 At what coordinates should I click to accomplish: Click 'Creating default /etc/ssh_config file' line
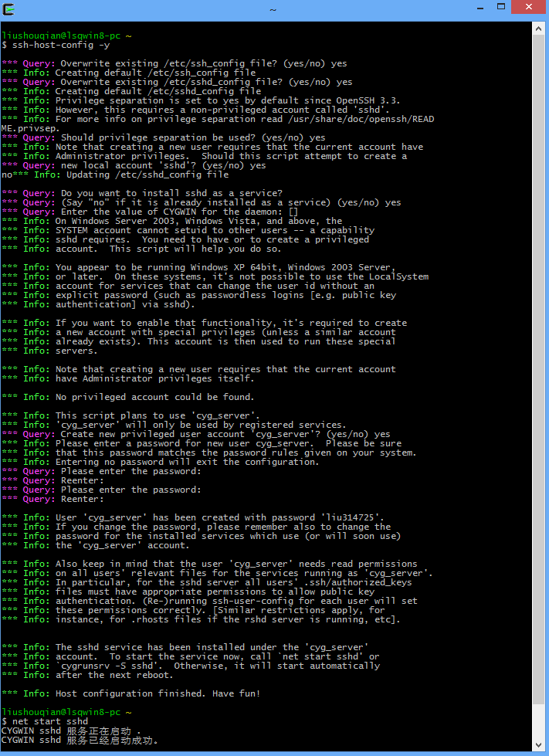tap(129, 73)
